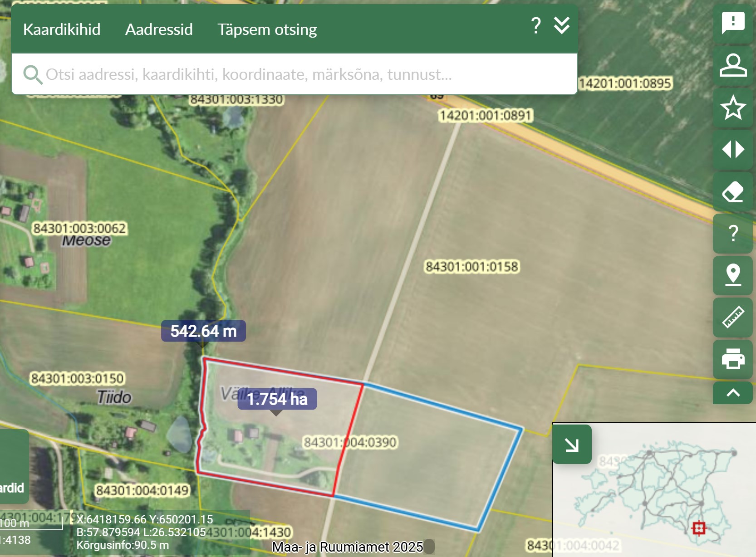Click parcel label 84301:001:0158
Viewport: 756px width, 557px height.
(472, 267)
